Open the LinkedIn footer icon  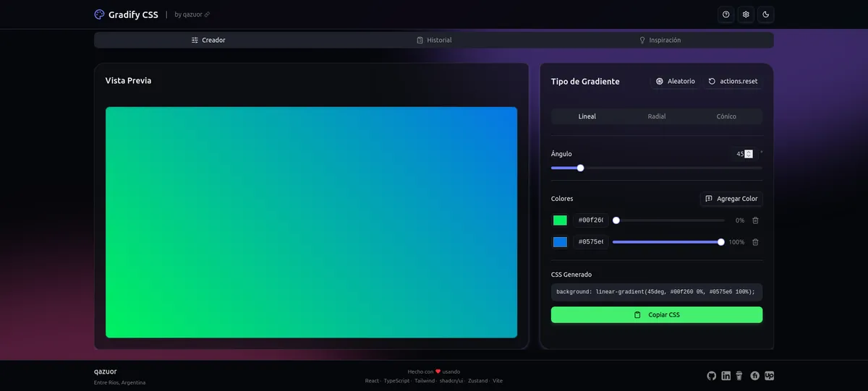pyautogui.click(x=726, y=376)
